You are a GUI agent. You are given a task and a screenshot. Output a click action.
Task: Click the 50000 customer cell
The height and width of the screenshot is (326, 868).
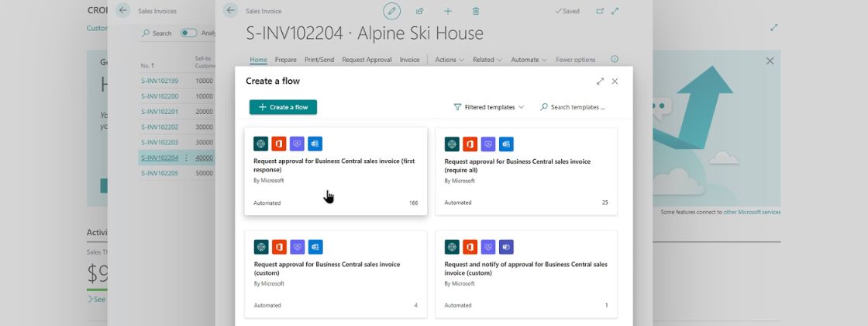pos(204,173)
